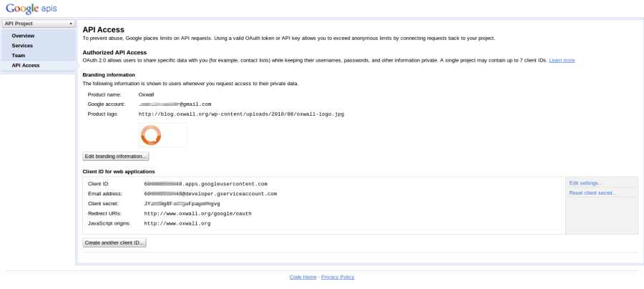
Task: Go to the Overview section
Action: click(23, 36)
